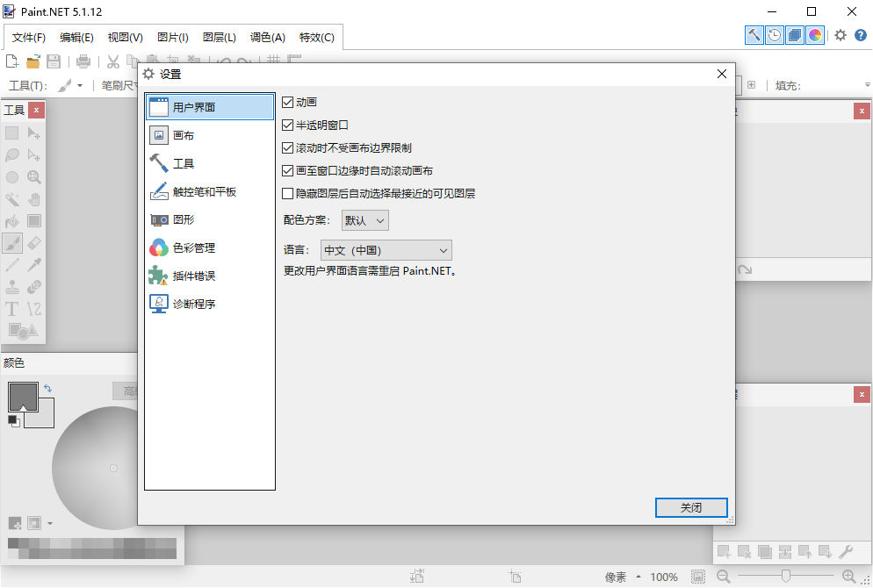
Task: Toggle the History window via clock icon
Action: tap(774, 36)
